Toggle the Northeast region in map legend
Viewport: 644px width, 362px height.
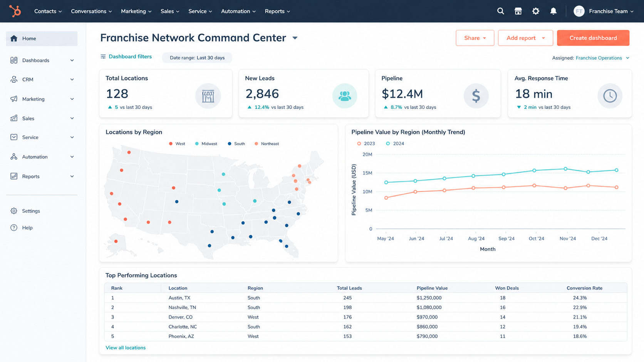(x=267, y=144)
